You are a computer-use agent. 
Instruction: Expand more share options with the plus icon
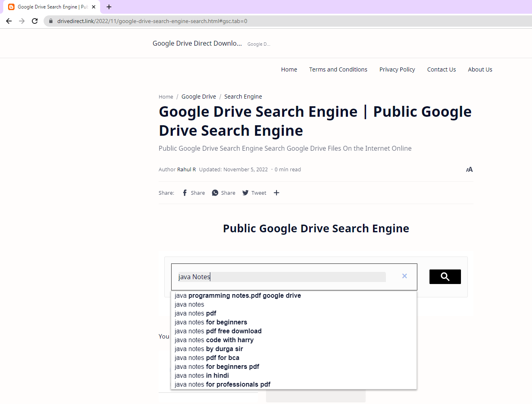(276, 193)
